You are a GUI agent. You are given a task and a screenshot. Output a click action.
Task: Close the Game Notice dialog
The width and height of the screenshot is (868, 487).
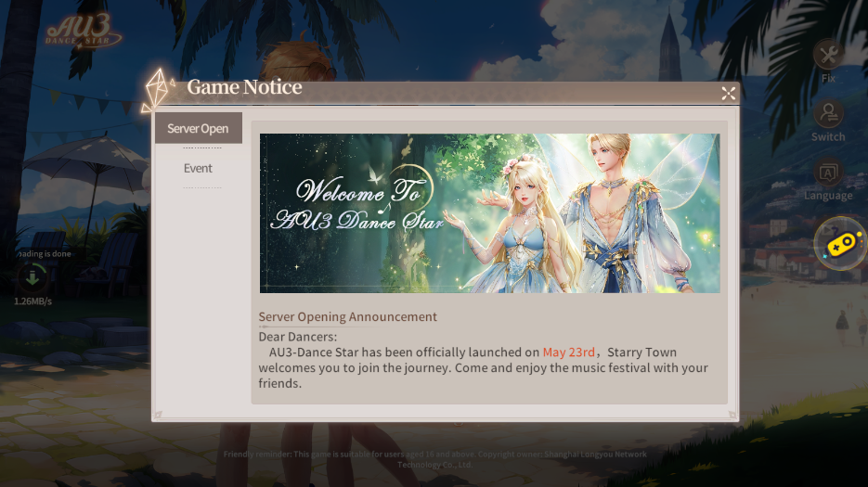[x=728, y=93]
